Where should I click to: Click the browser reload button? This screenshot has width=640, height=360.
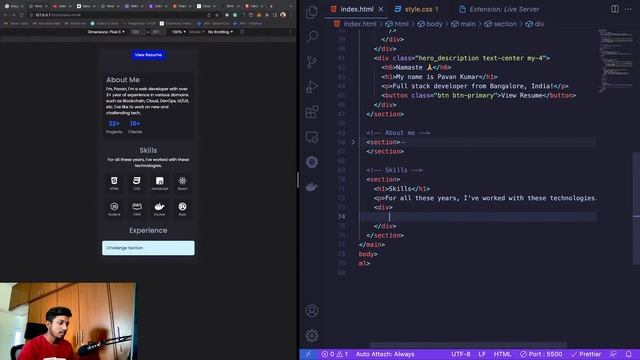tap(22, 15)
